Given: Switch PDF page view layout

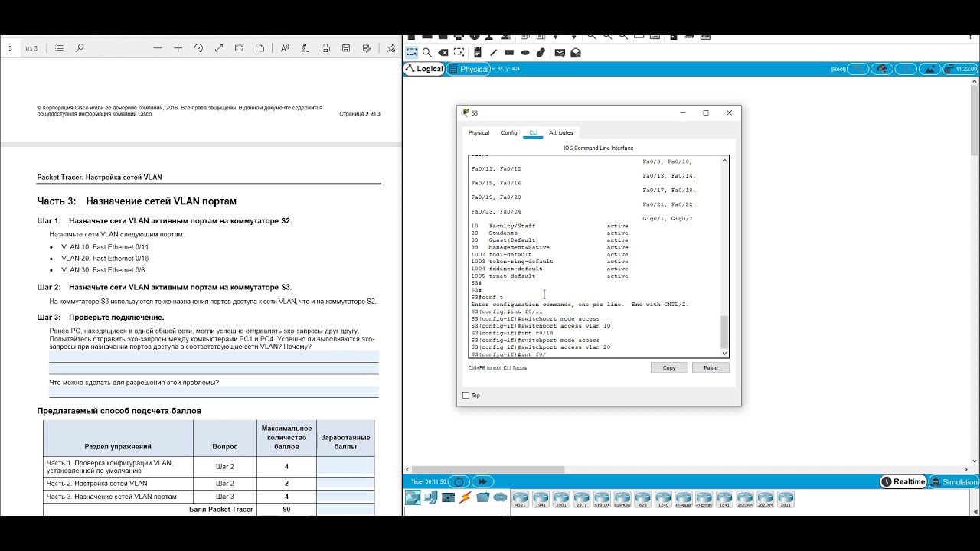Looking at the screenshot, I should pos(260,48).
